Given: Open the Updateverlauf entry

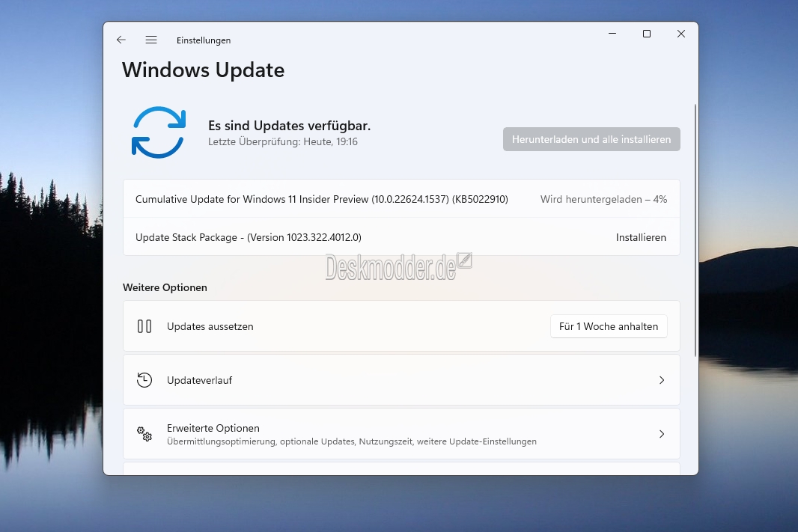Looking at the screenshot, I should [401, 380].
